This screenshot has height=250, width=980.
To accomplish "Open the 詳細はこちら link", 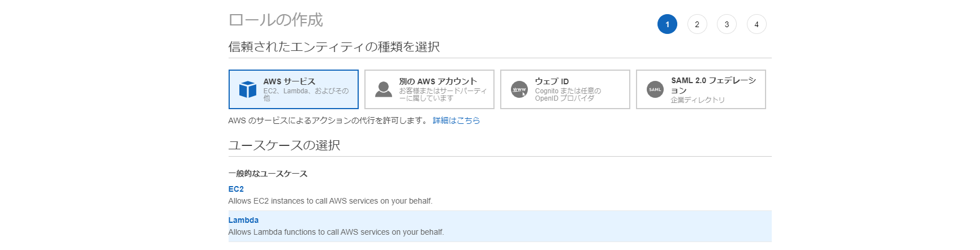I will click(x=456, y=120).
